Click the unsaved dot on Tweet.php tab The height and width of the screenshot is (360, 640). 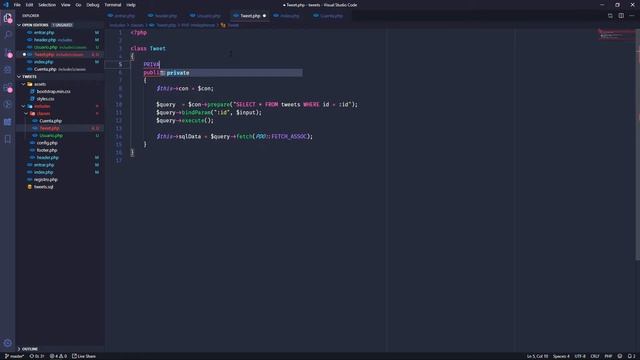[x=264, y=16]
